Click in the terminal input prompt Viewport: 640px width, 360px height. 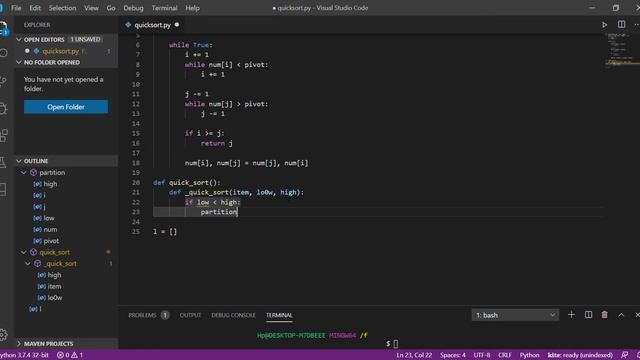pyautogui.click(x=396, y=344)
